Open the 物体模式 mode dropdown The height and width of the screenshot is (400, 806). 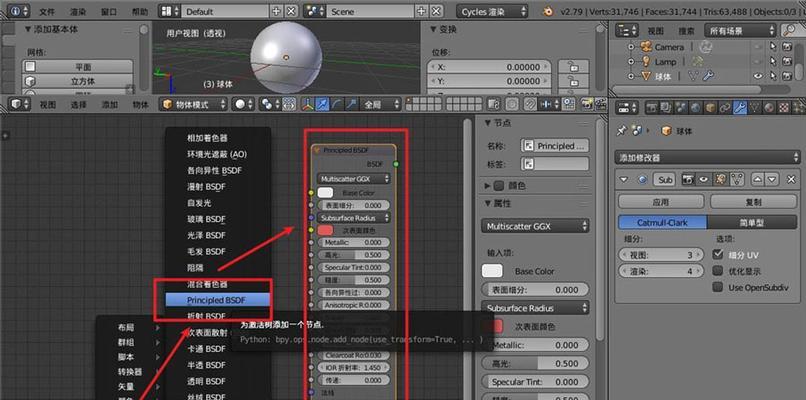(x=193, y=104)
